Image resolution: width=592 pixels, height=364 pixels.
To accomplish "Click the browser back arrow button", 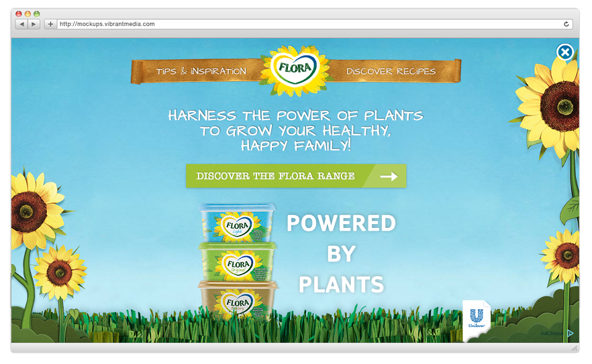I will 22,24.
